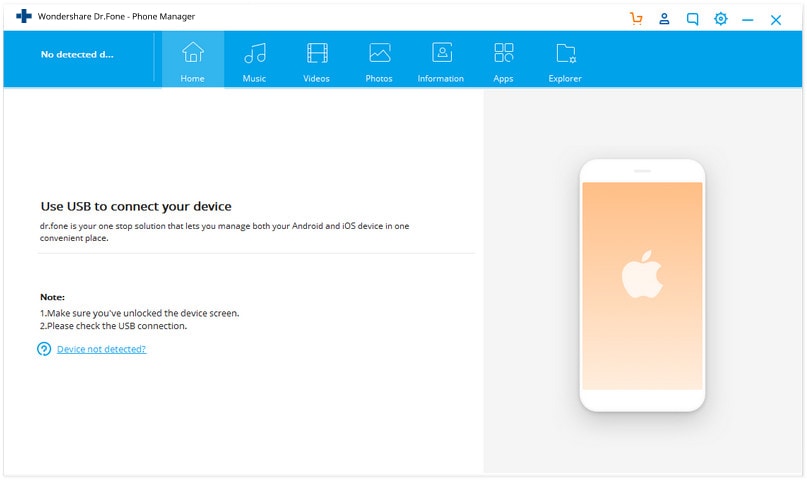Select the Music note icon
807x480 pixels.
click(x=255, y=52)
